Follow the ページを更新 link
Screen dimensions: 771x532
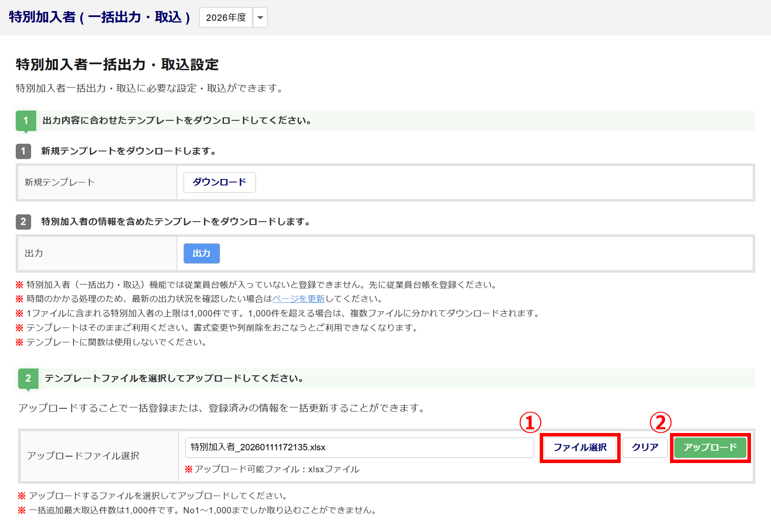[x=298, y=299]
